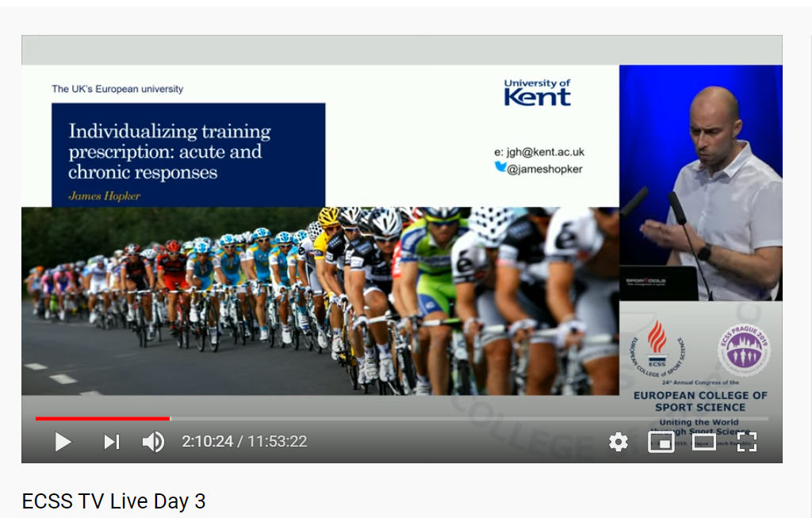Play the ECSS TV video
This screenshot has width=812, height=518.
(x=63, y=442)
